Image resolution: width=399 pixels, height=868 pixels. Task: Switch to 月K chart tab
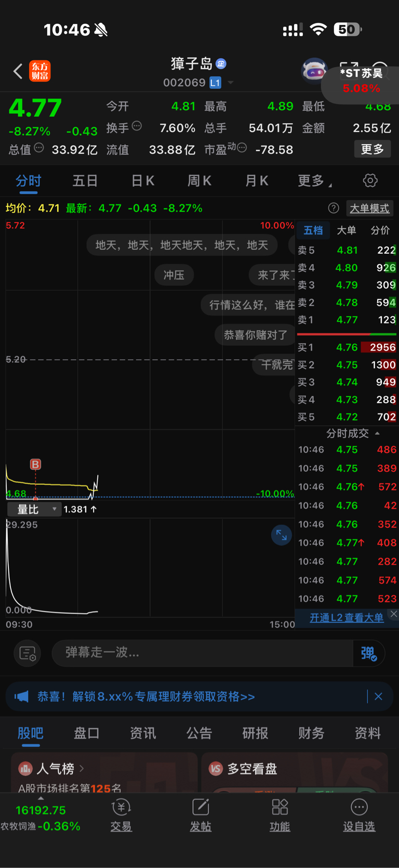point(257,180)
